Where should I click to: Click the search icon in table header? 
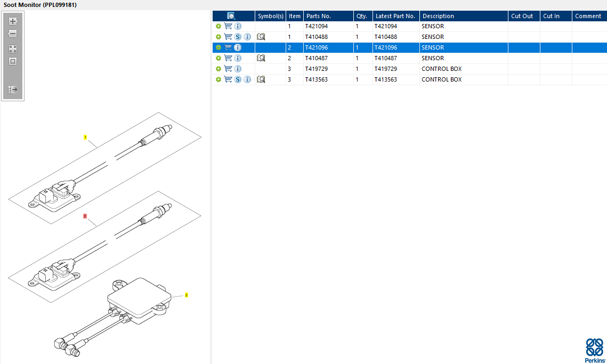click(231, 16)
